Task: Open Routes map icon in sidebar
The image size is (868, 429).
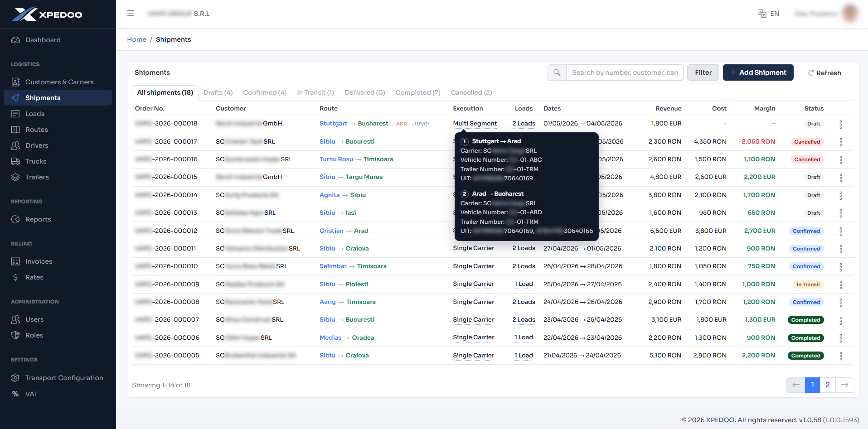Action: click(x=15, y=130)
